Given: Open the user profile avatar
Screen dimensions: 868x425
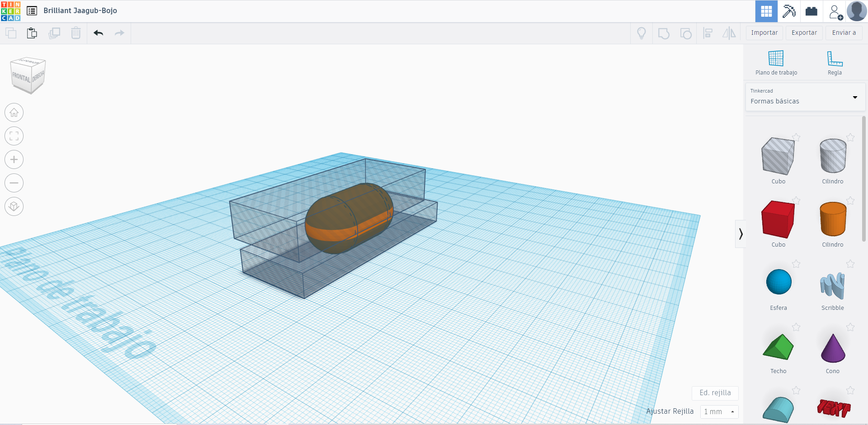Looking at the screenshot, I should coord(857,11).
